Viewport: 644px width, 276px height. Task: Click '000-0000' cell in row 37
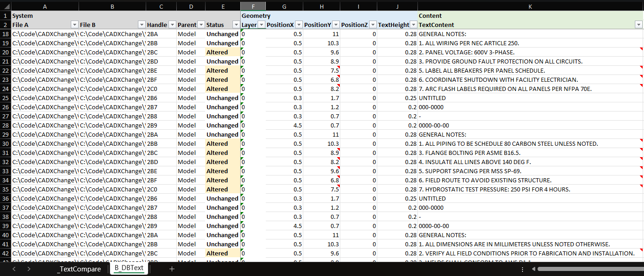click(x=530, y=207)
